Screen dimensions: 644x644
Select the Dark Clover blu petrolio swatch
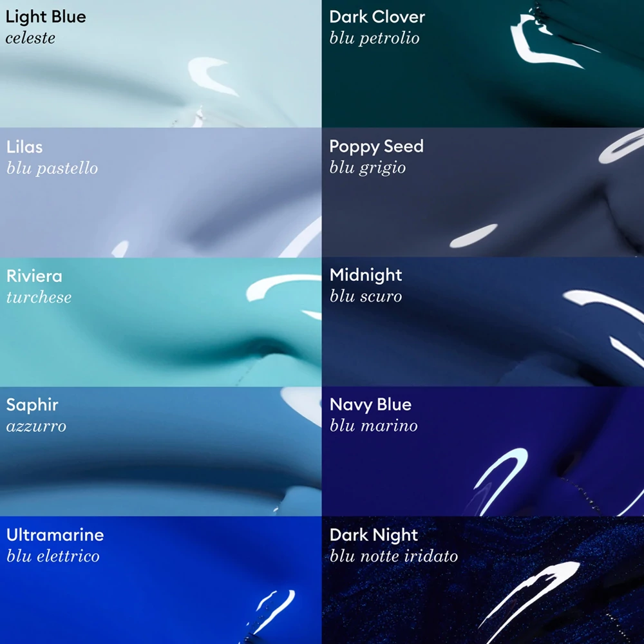click(x=483, y=64)
